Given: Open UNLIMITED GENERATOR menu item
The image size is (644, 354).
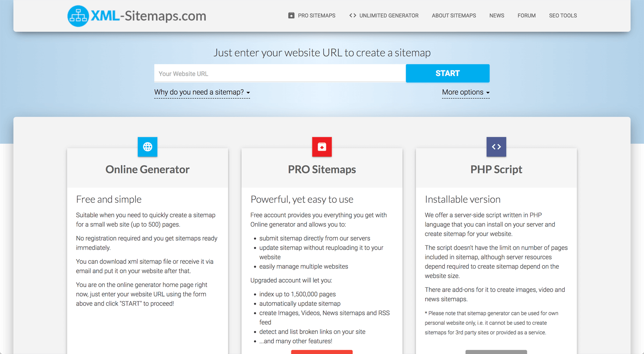Looking at the screenshot, I should point(389,15).
